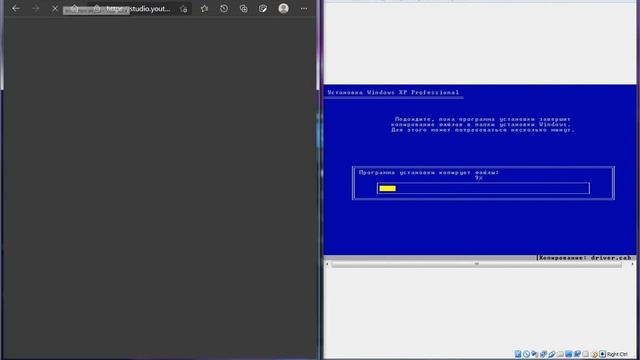Click the yellow setup progress bar

tap(387, 188)
